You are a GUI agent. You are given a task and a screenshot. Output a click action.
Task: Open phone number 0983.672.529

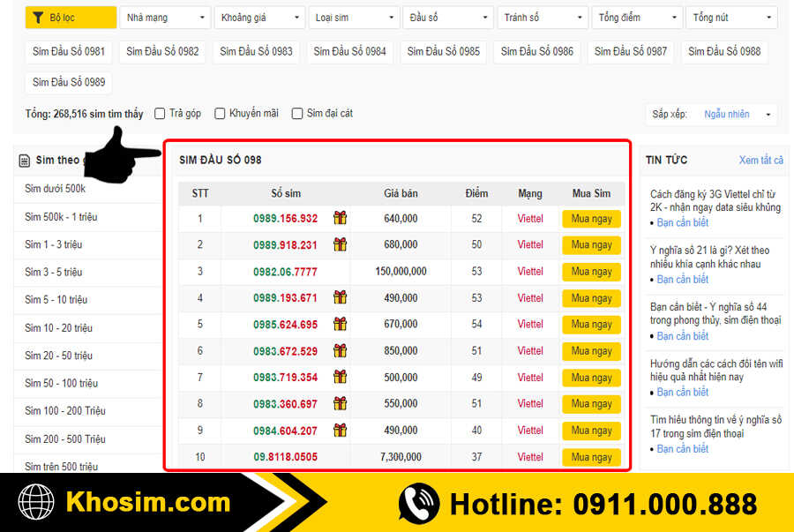[285, 351]
